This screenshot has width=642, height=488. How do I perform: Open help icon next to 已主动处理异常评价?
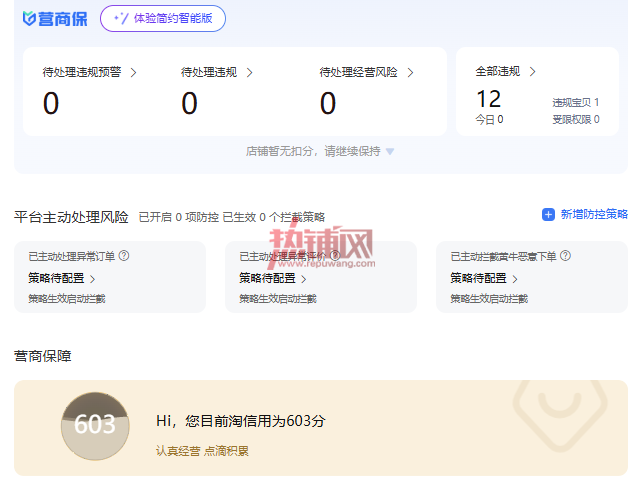[x=335, y=256]
